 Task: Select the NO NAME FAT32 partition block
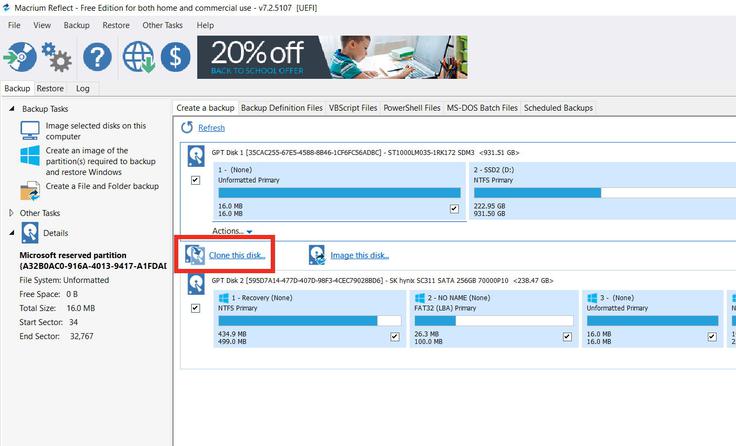pyautogui.click(x=494, y=319)
